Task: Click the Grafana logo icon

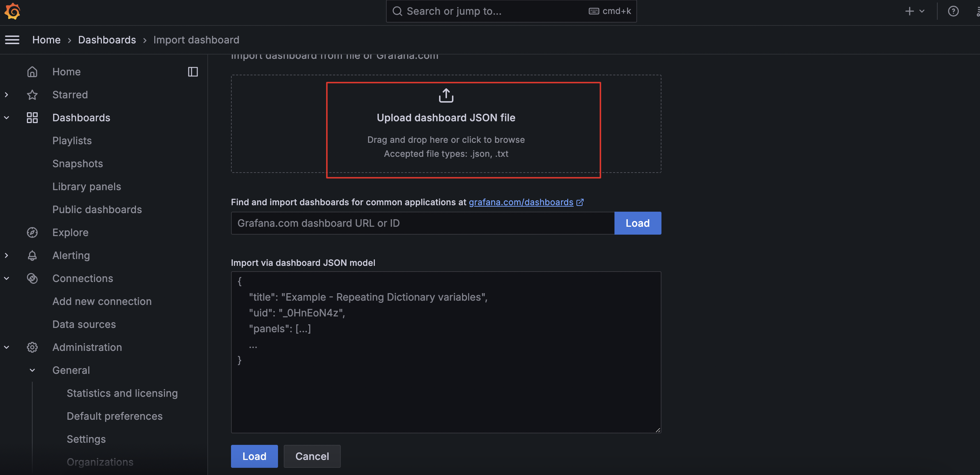Action: 12,11
